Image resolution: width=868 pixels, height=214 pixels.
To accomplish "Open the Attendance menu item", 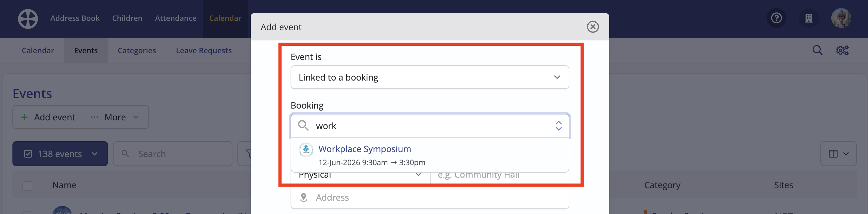I will 175,18.
